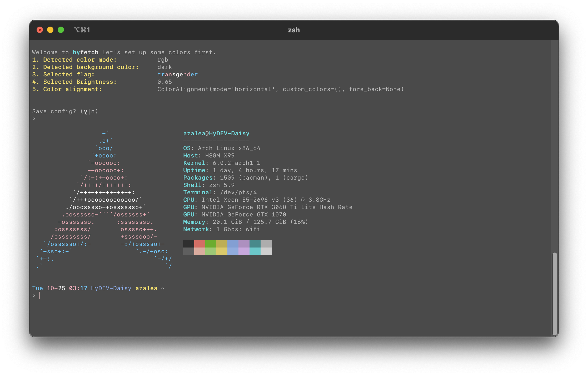Click the azalea@HyDEV-Daisy hostname text

point(216,133)
